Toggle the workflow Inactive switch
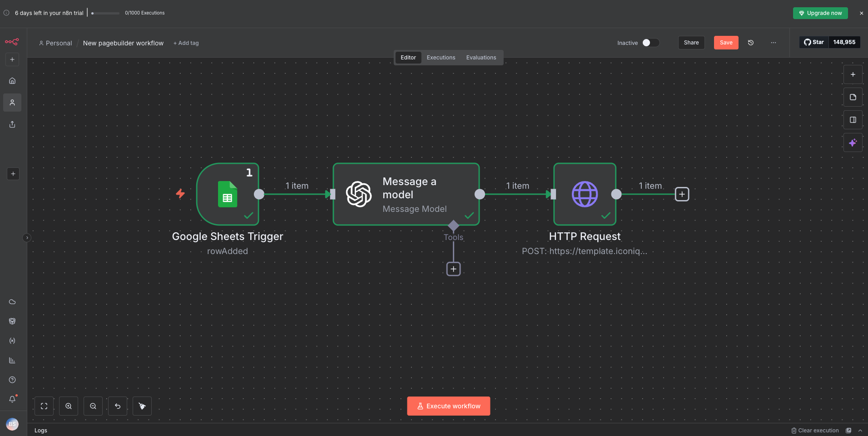The image size is (868, 436). 650,43
